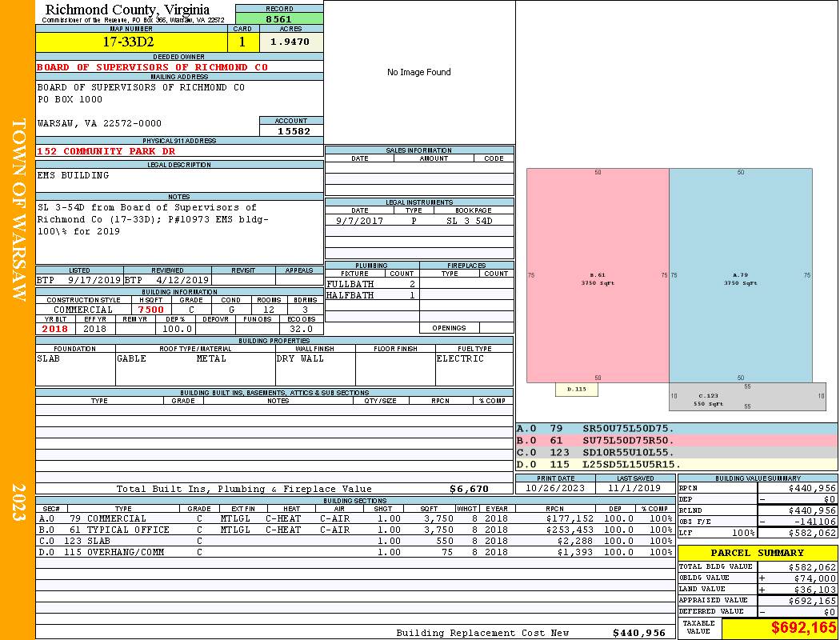Image resolution: width=840 pixels, height=640 pixels.
Task: Click foundation value SLAB
Action: pyautogui.click(x=48, y=359)
